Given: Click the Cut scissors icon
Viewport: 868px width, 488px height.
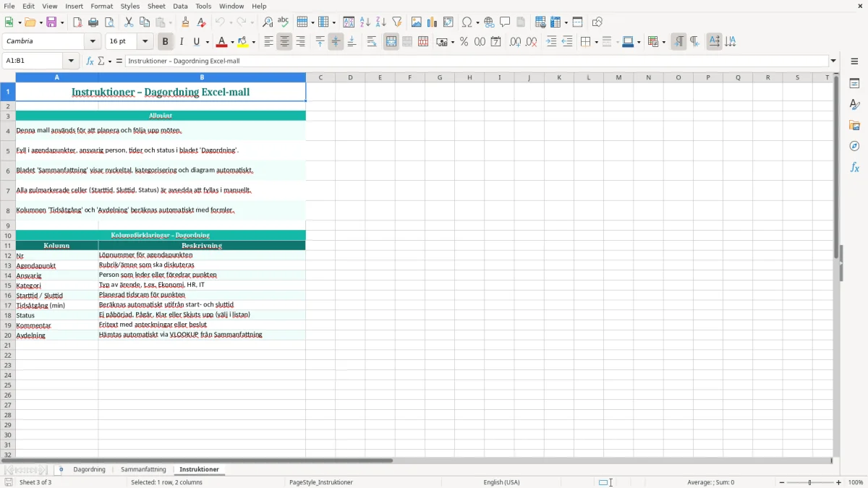Looking at the screenshot, I should pos(129,22).
